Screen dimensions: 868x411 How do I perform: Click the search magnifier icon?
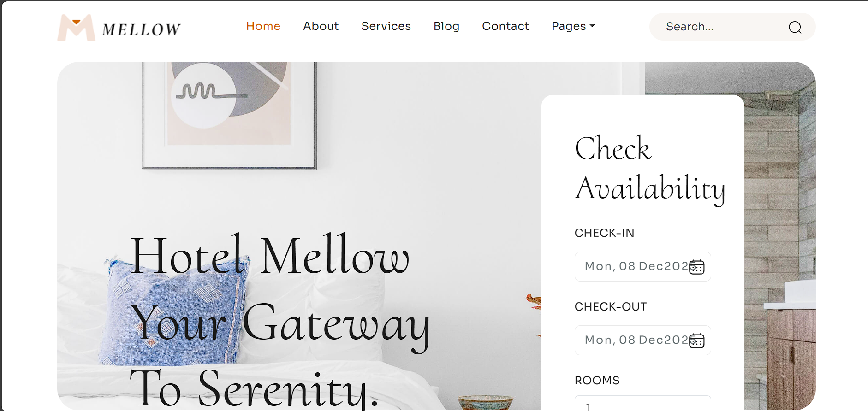(795, 27)
